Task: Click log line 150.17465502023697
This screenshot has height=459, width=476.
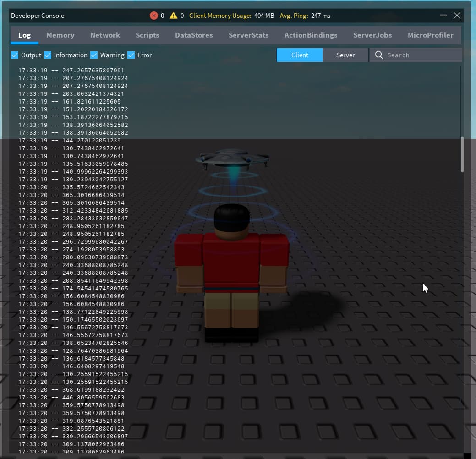Action: [73, 320]
